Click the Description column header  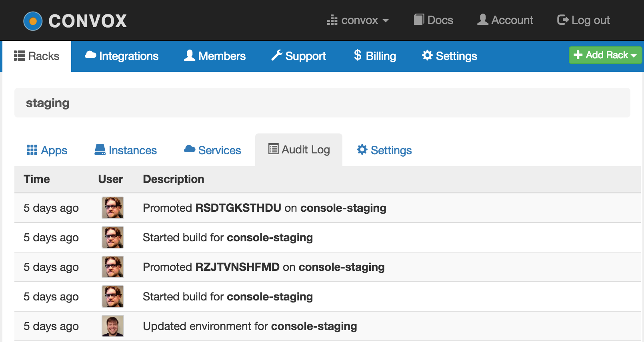[x=174, y=179]
